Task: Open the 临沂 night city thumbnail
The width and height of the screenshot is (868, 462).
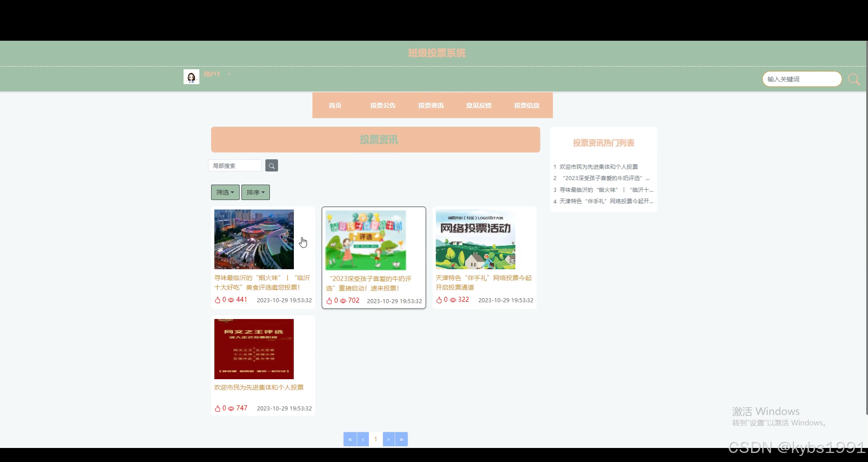Action: click(254, 239)
